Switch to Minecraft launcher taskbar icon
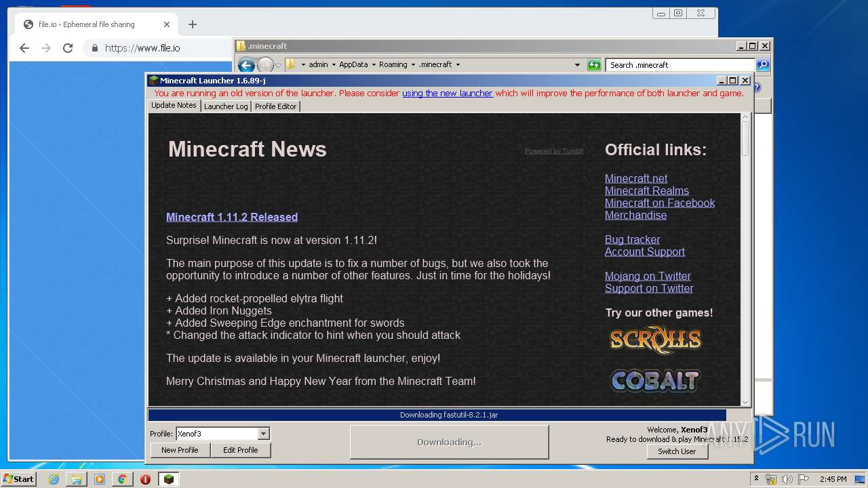 pyautogui.click(x=169, y=479)
